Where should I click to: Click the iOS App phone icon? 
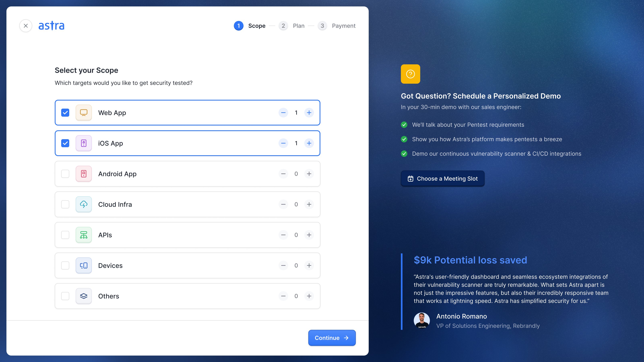point(84,143)
